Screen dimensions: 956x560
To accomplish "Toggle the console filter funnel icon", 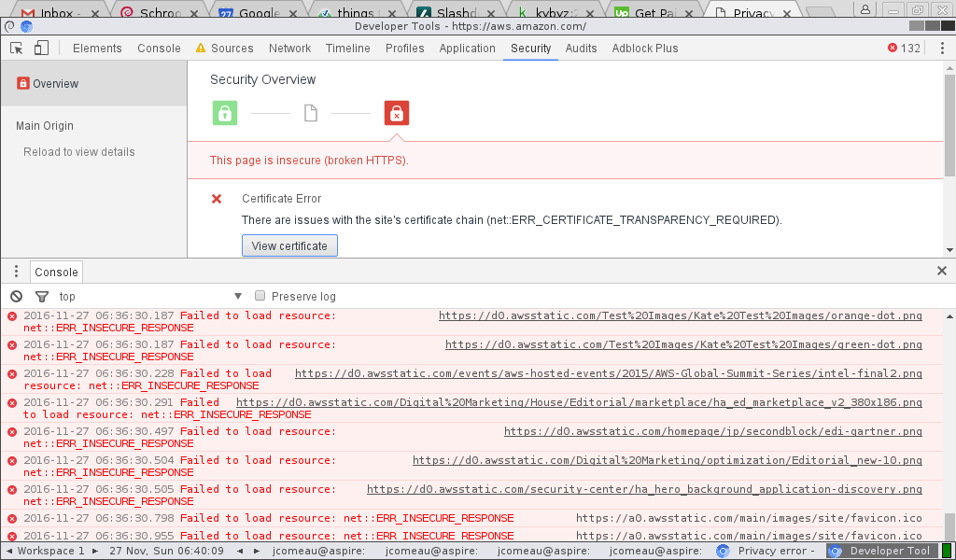I will (41, 297).
